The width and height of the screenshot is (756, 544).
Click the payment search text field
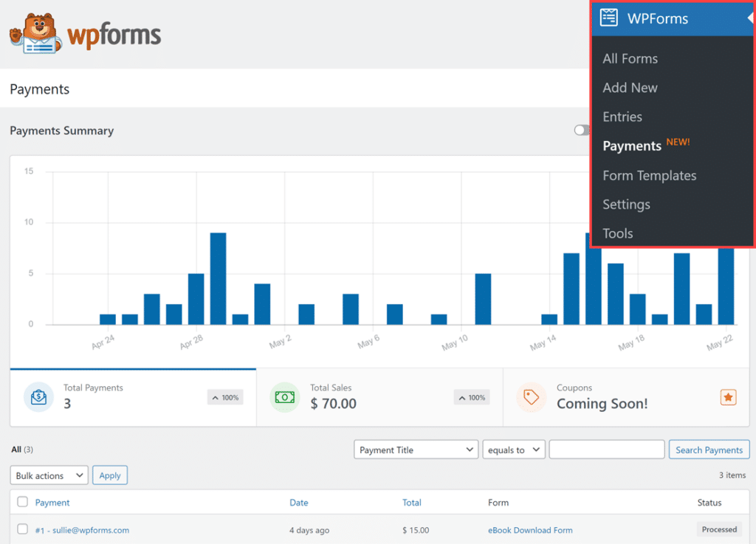click(x=607, y=450)
